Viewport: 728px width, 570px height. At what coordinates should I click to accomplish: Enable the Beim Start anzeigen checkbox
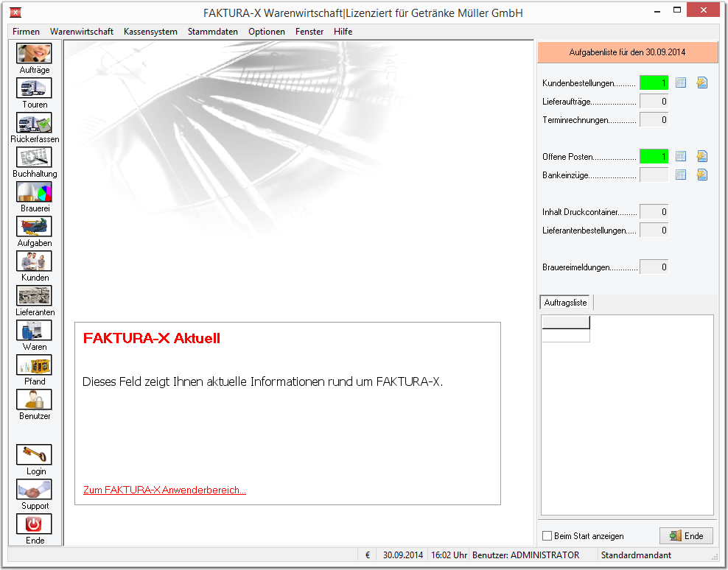[x=547, y=535]
